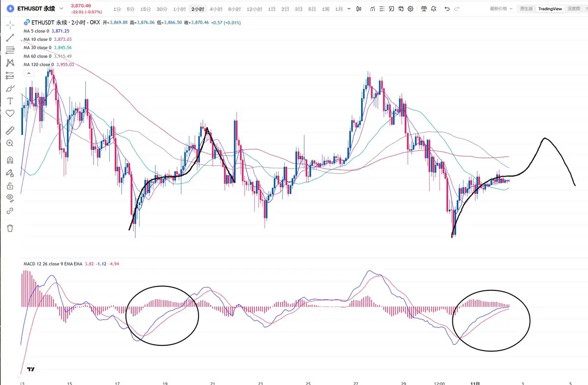The width and height of the screenshot is (588, 385).
Task: Open the Fibonacci lines tool
Action: [x=10, y=50]
